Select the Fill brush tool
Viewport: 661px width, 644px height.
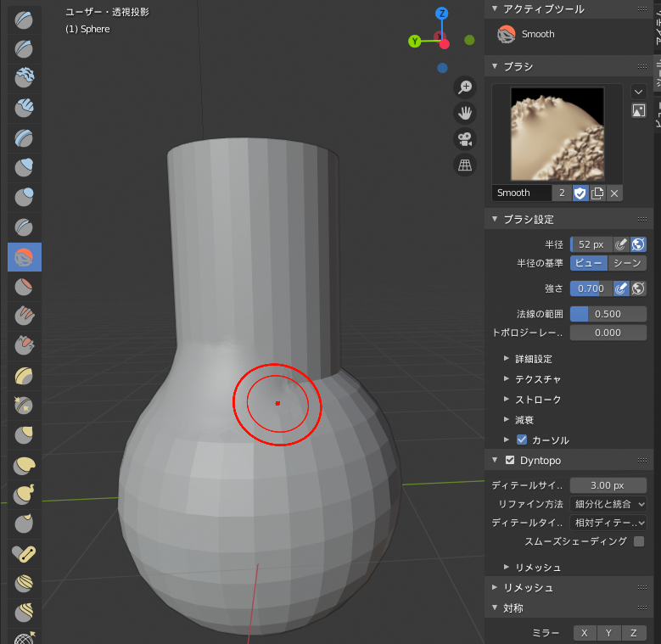[24, 316]
